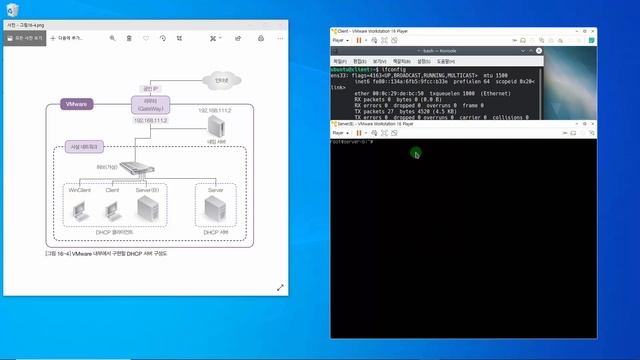640x360 pixels.
Task: Click green notes icon in Client VMware toolbar
Action: click(591, 40)
